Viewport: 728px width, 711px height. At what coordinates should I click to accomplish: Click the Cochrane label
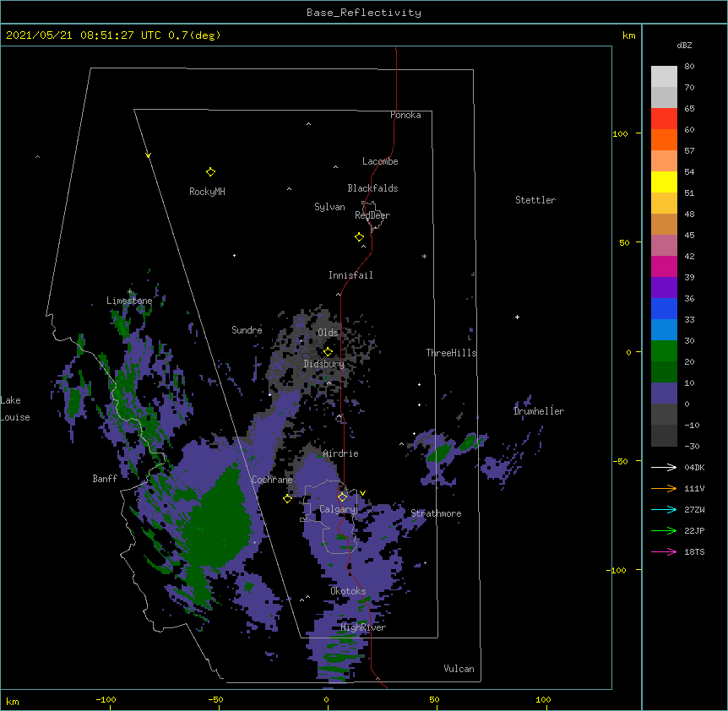pos(272,480)
